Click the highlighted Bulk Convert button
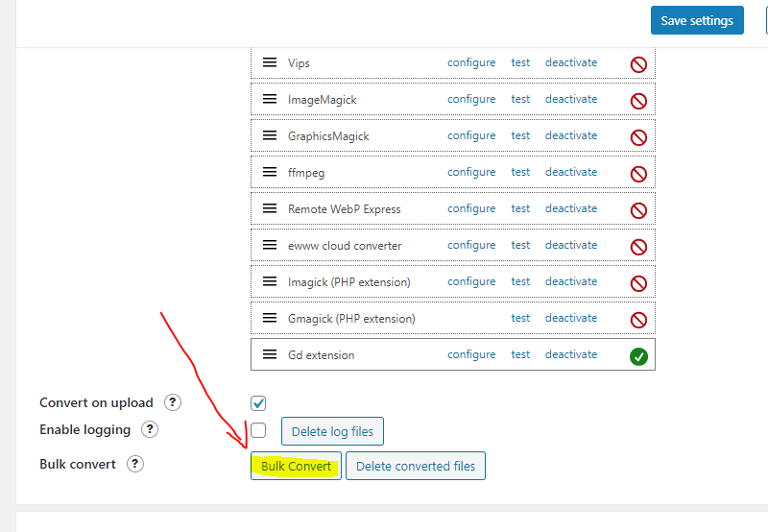The height and width of the screenshot is (532, 768). [296, 466]
